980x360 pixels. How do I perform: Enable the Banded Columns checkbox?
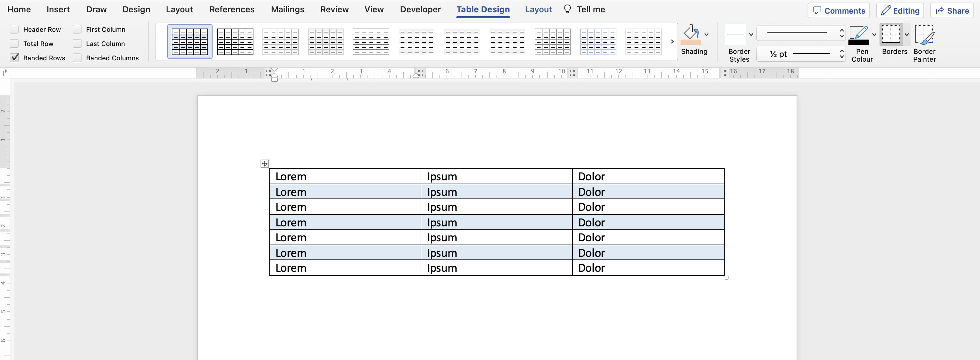point(77,58)
